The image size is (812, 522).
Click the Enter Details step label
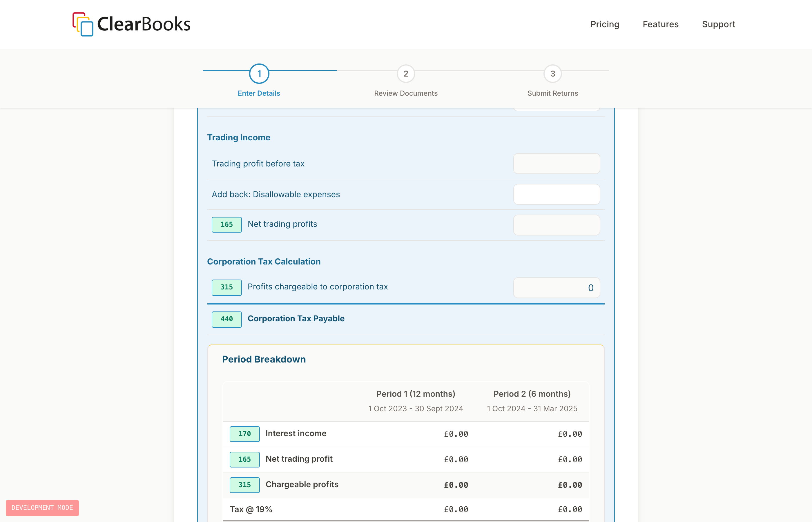tap(259, 93)
